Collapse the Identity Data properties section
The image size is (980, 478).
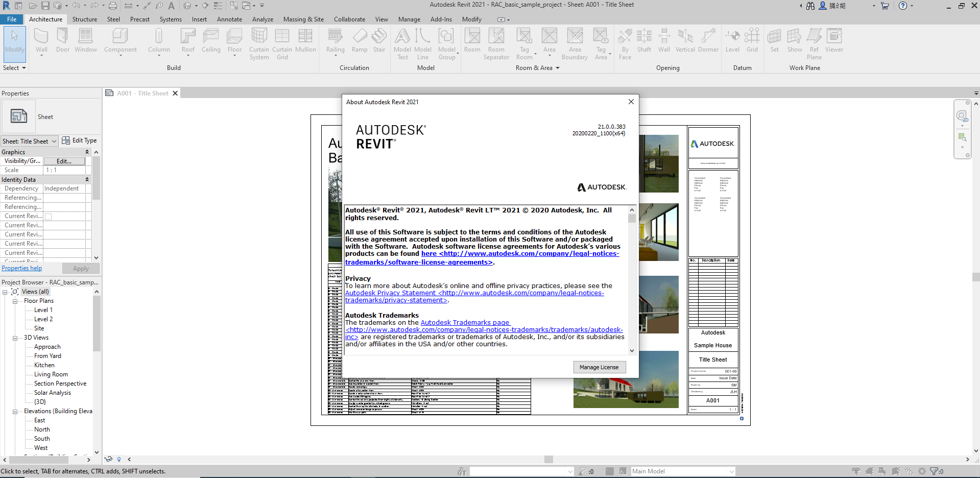[87, 180]
